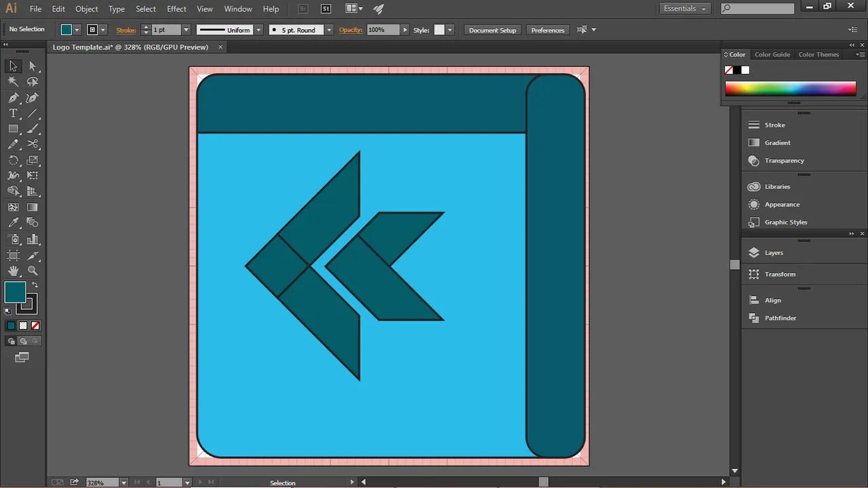
Task: Select the Pencil tool
Action: coord(13,144)
